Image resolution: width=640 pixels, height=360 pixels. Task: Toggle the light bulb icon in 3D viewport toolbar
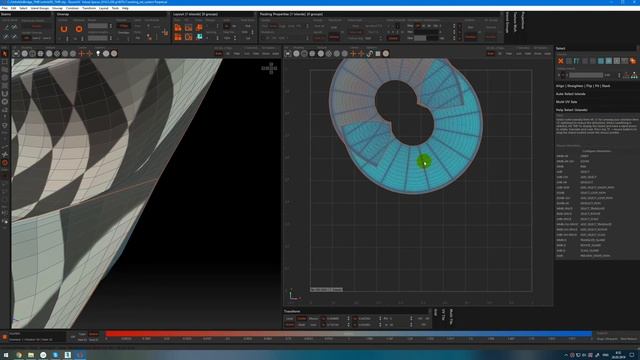(98, 53)
